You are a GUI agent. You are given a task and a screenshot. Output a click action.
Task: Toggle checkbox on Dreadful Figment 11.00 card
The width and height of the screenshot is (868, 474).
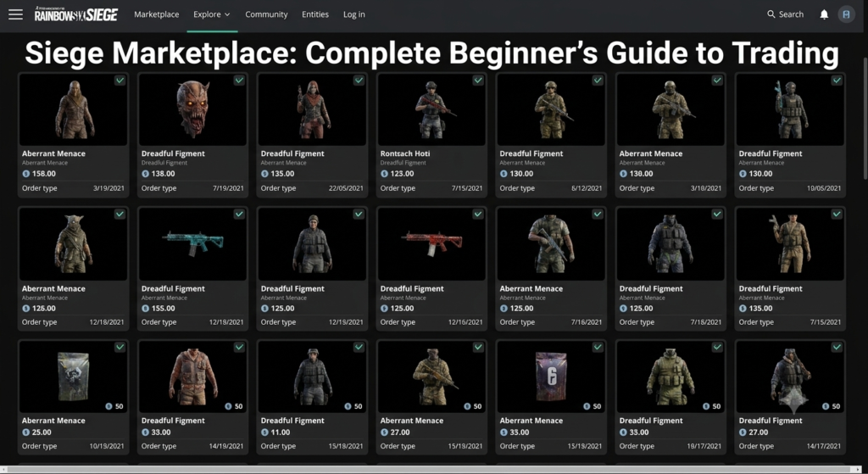359,347
